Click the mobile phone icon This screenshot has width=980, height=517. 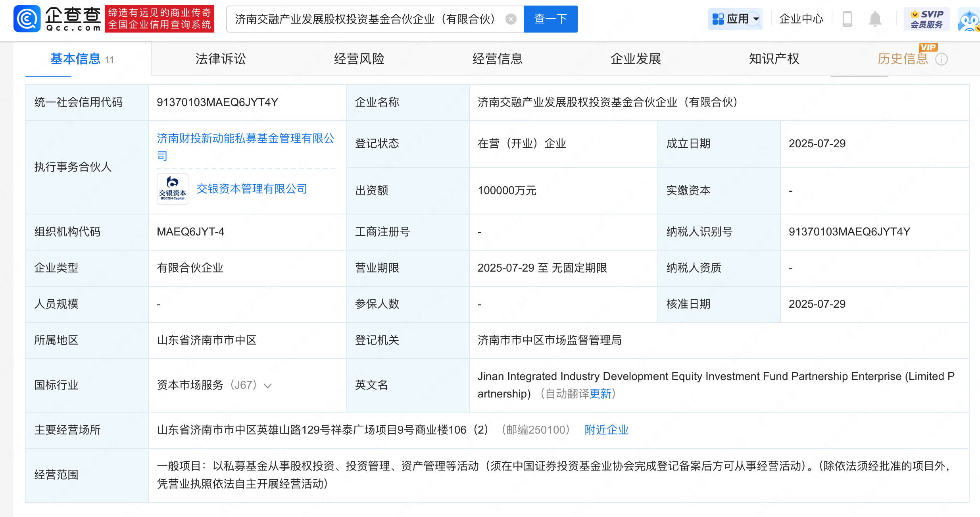click(847, 19)
